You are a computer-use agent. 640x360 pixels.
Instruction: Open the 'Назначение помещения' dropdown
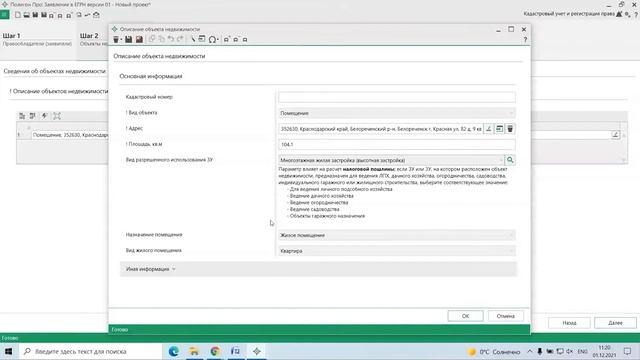(x=396, y=235)
